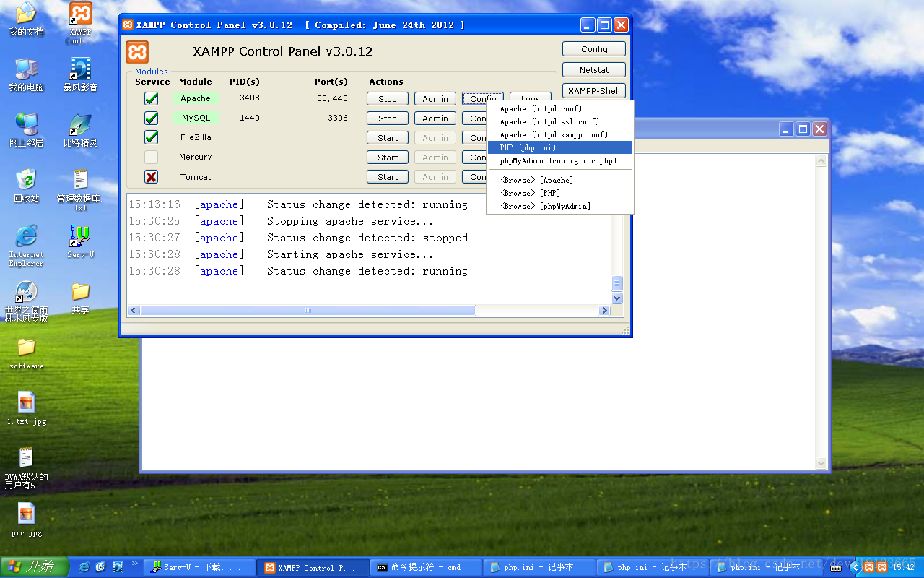
Task: Click the Apache PID value 3408
Action: click(250, 98)
